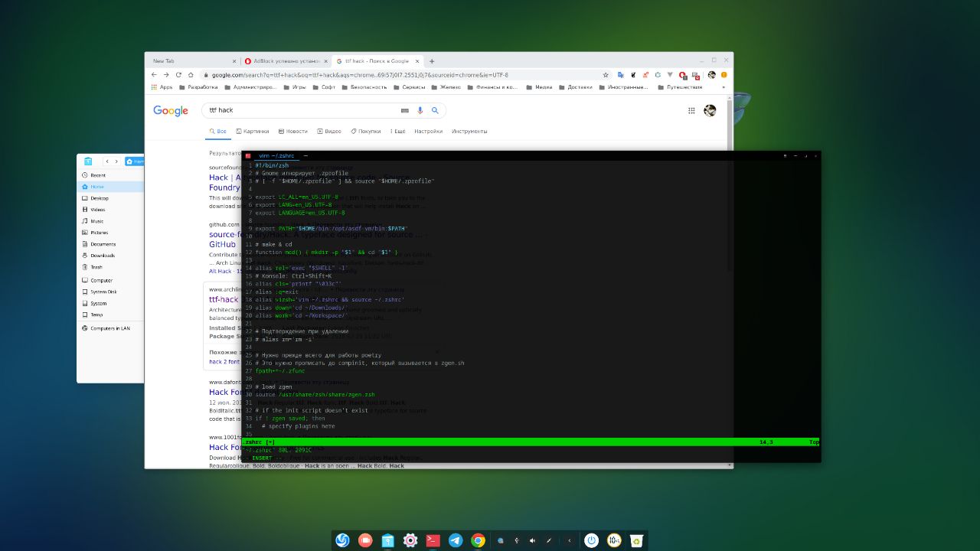Reload the Chrome page
Viewport: 980px width, 551px height.
pyautogui.click(x=179, y=75)
